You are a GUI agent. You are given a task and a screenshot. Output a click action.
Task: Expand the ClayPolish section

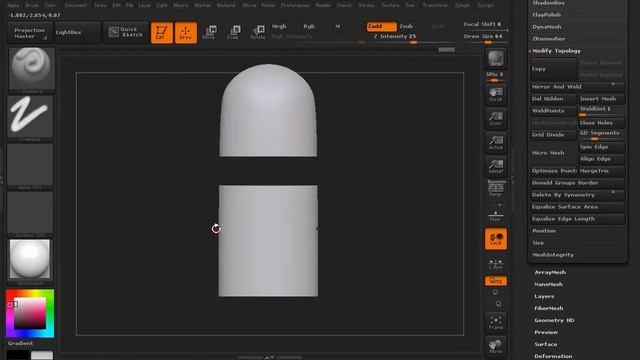coord(547,15)
